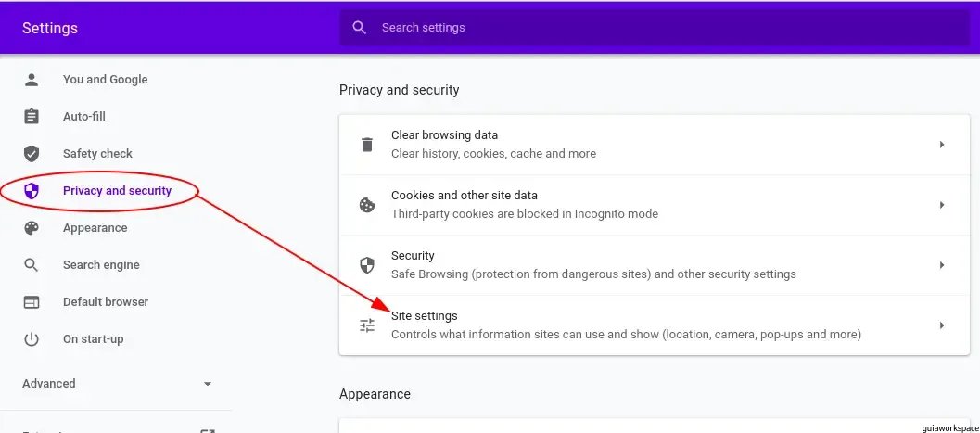
Task: Click the clipboard Auto-fill icon
Action: [x=32, y=116]
